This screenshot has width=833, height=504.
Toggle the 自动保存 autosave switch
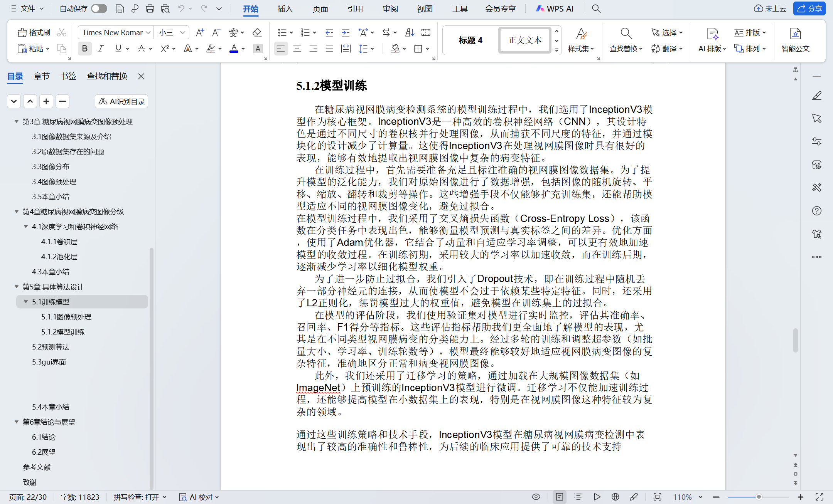(x=99, y=8)
